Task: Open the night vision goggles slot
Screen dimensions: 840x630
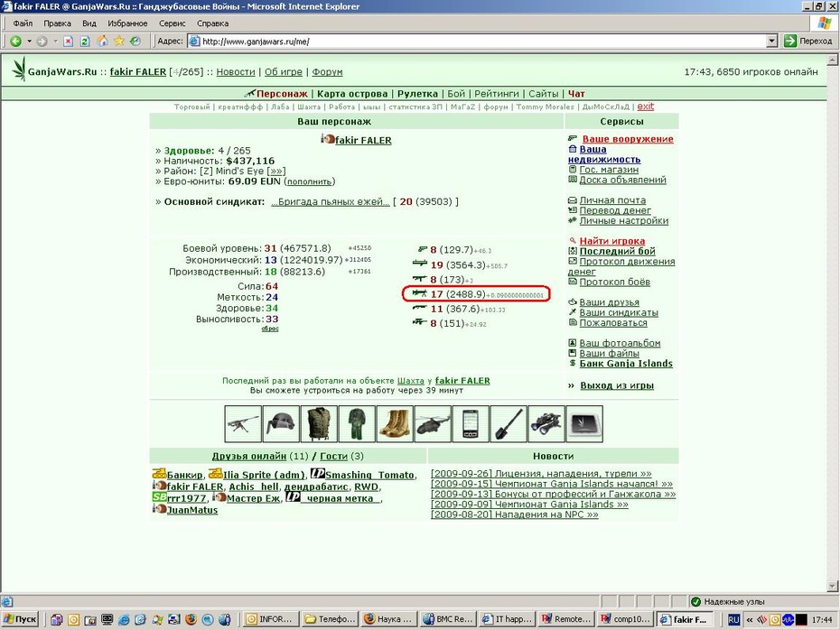Action: [546, 424]
